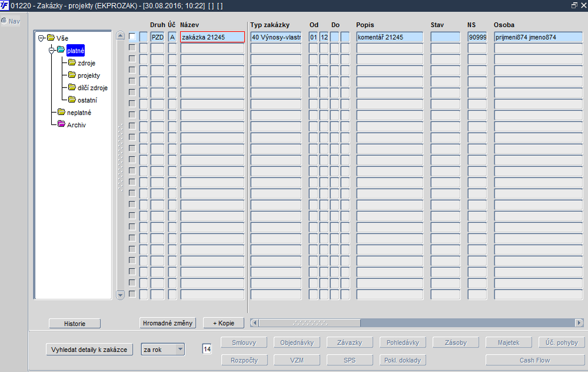Click the Hromadné změny button

coord(168,323)
